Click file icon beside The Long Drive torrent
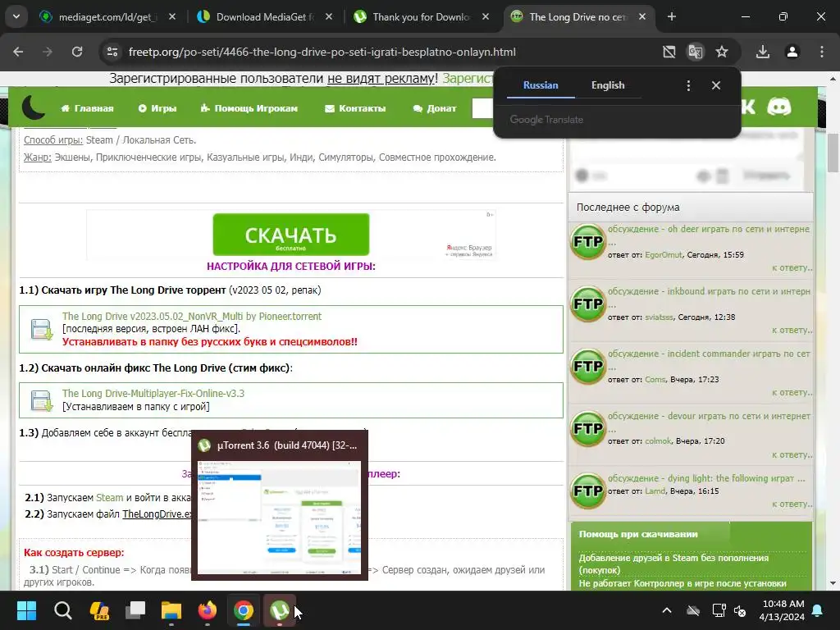The height and width of the screenshot is (630, 840). [41, 329]
